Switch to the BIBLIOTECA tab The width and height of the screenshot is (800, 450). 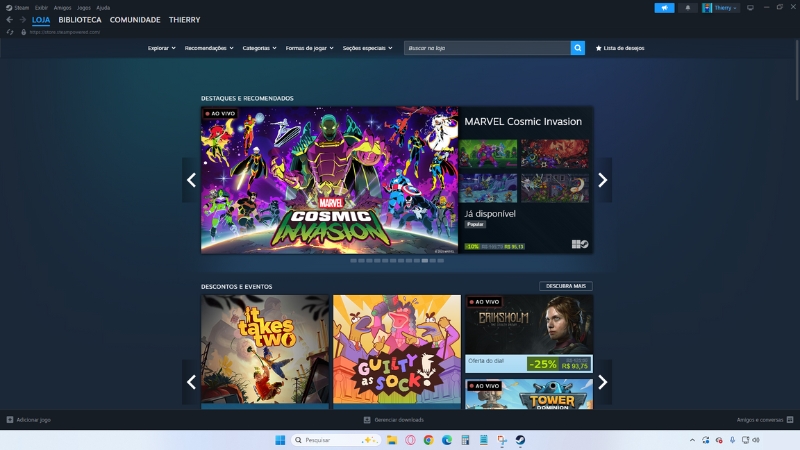(80, 20)
